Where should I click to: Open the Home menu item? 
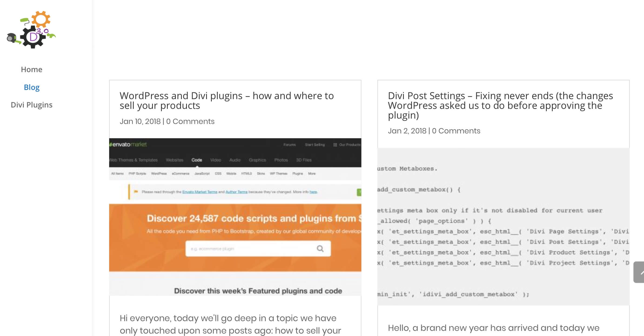[x=32, y=69]
